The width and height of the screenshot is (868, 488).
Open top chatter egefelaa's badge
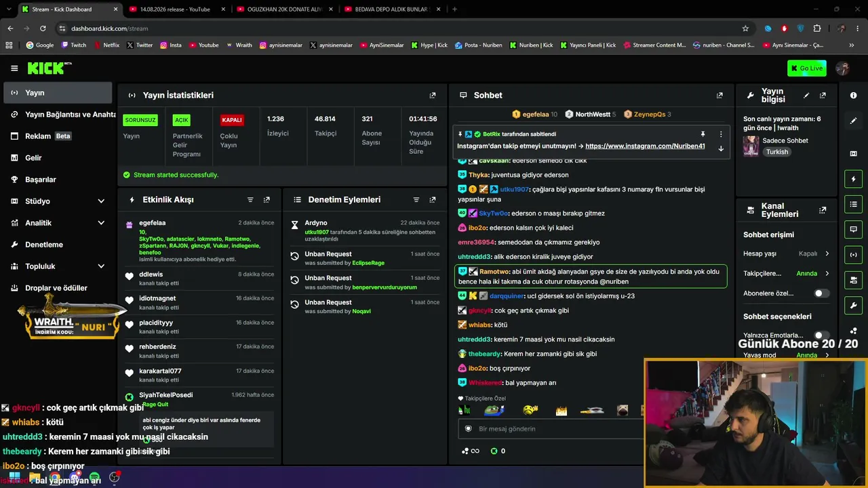coord(516,115)
